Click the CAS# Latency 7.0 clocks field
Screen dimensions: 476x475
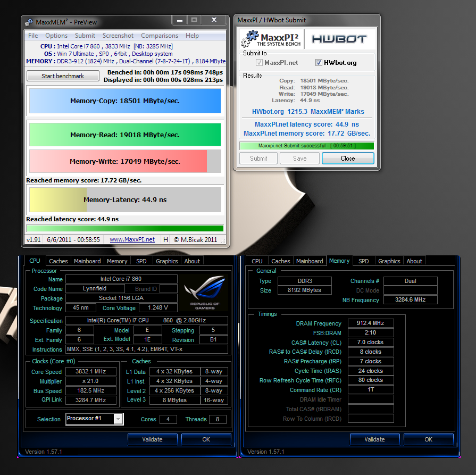pyautogui.click(x=371, y=342)
